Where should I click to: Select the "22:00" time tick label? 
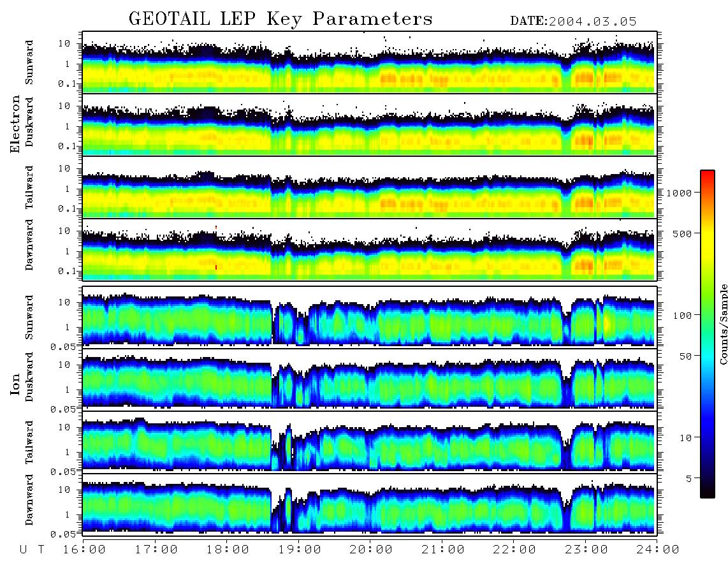click(x=515, y=550)
